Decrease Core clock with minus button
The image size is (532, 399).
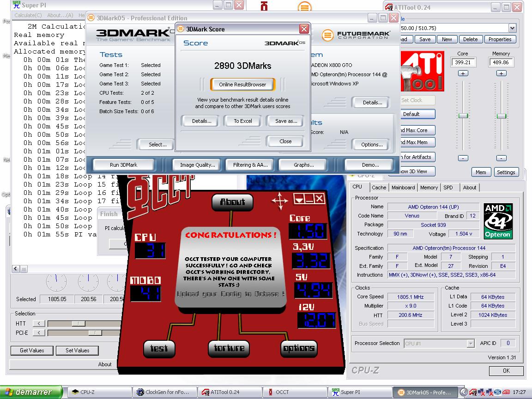coord(463,158)
